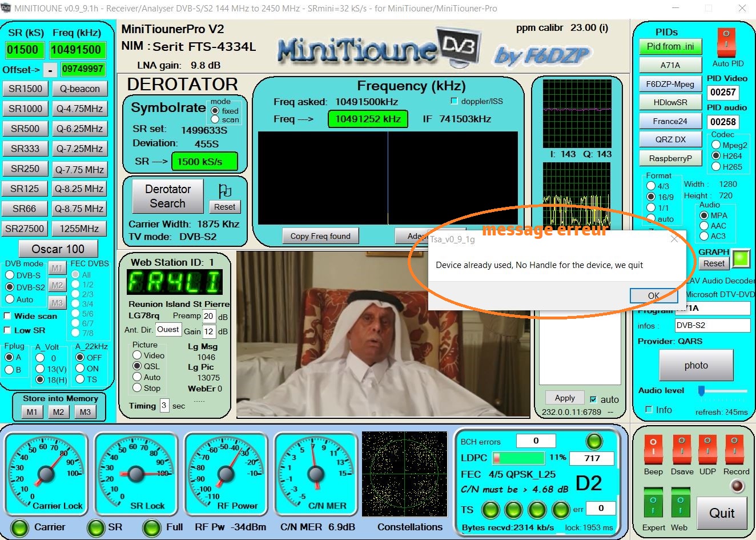This screenshot has height=540, width=756.
Task: Click the C/N MER gauge dial
Action: coord(316,474)
